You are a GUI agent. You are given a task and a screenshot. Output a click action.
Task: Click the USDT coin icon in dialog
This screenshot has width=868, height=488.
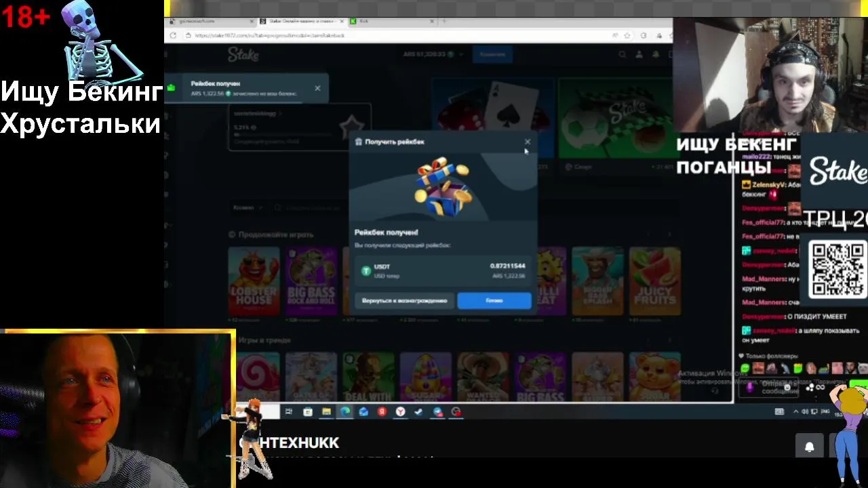click(x=366, y=271)
